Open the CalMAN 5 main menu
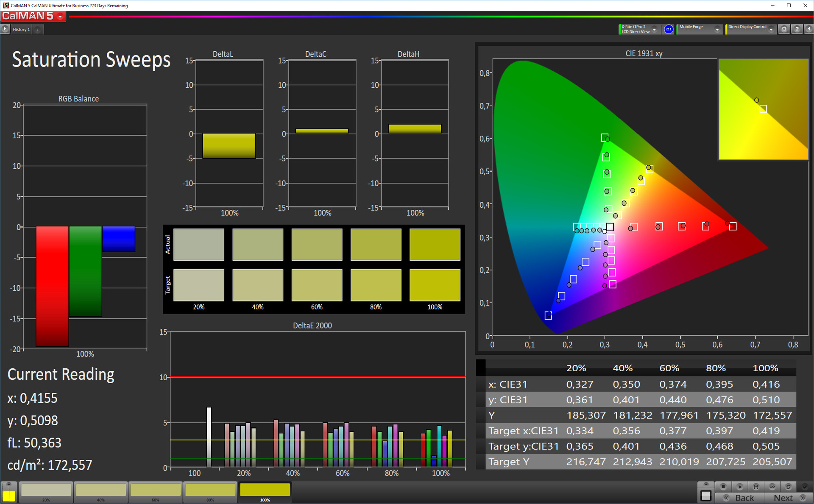This screenshot has width=814, height=504. (61, 17)
